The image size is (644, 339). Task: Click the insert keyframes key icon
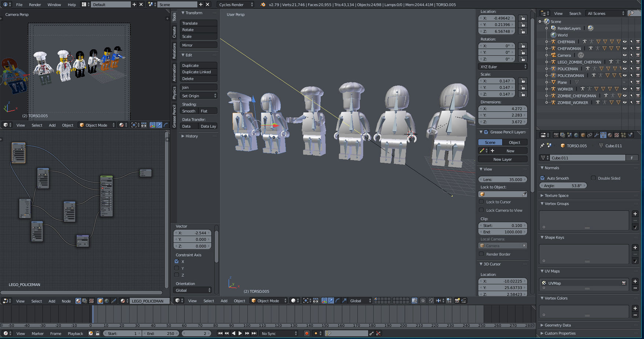click(372, 333)
